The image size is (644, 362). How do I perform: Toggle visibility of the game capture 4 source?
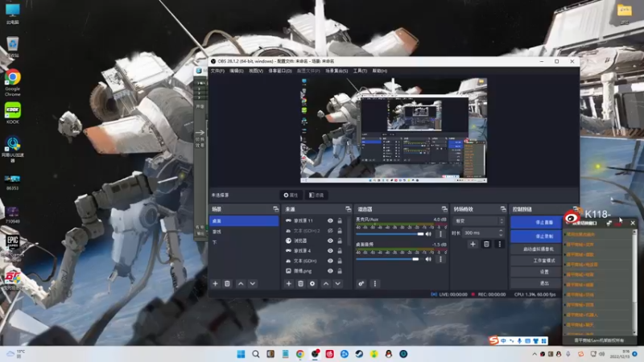pos(330,251)
